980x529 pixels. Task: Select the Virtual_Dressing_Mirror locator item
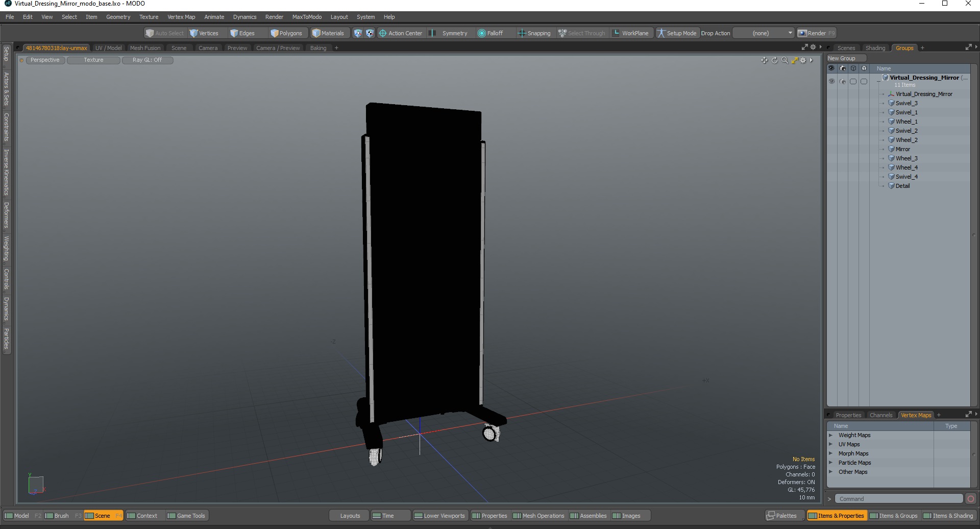coord(923,94)
